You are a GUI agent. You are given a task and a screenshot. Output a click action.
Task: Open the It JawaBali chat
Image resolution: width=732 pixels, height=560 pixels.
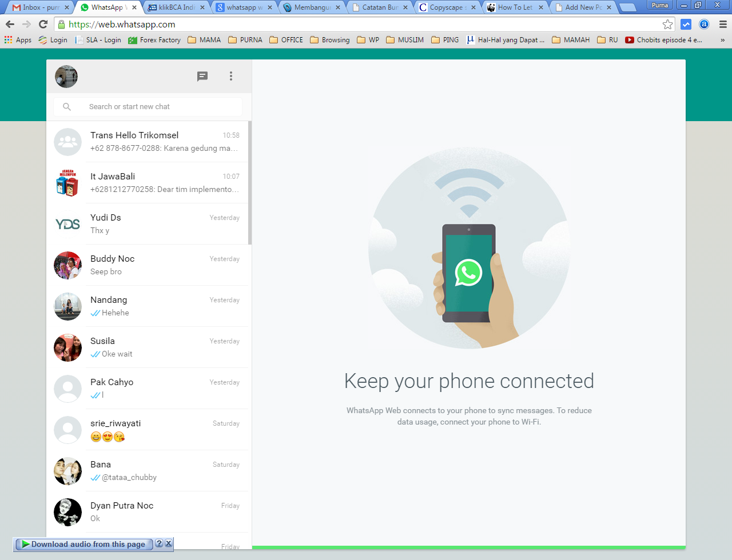click(148, 183)
